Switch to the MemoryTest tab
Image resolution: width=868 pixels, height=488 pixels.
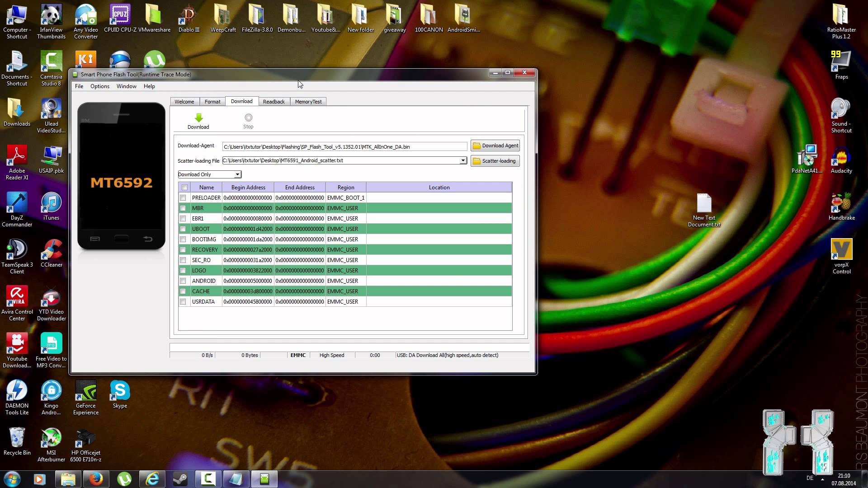point(308,102)
